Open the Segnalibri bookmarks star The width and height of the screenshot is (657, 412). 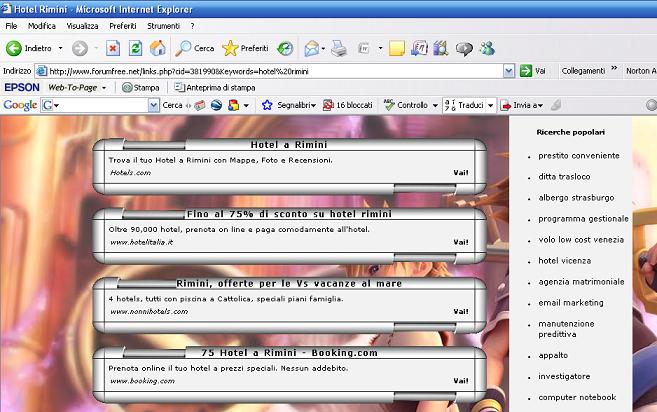pyautogui.click(x=288, y=105)
